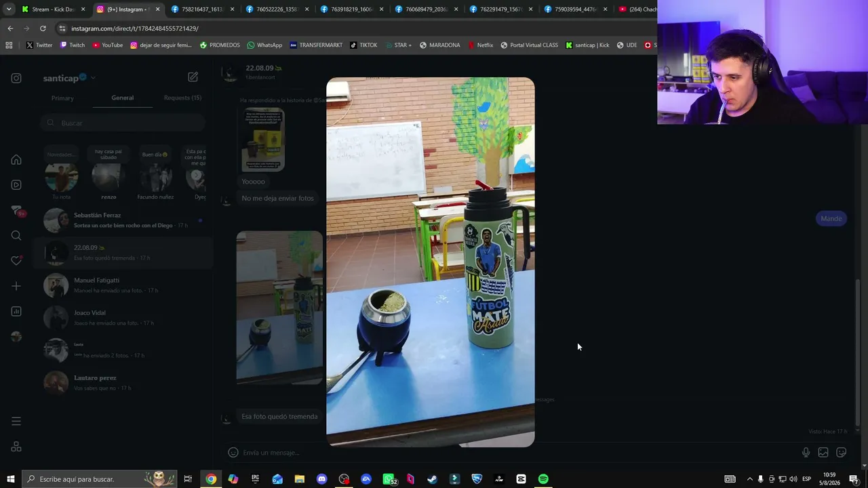Open the TIKTOK bookmark
The height and width of the screenshot is (488, 868).
pos(363,45)
